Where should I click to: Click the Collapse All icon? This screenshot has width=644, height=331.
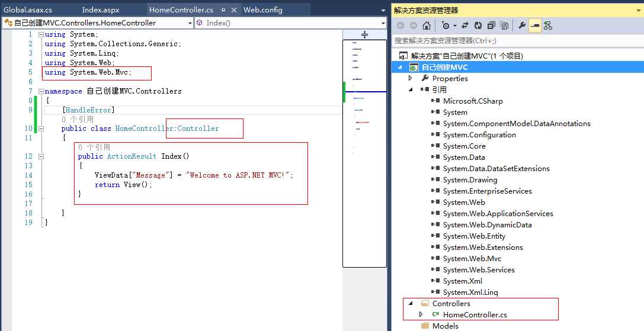coord(491,25)
